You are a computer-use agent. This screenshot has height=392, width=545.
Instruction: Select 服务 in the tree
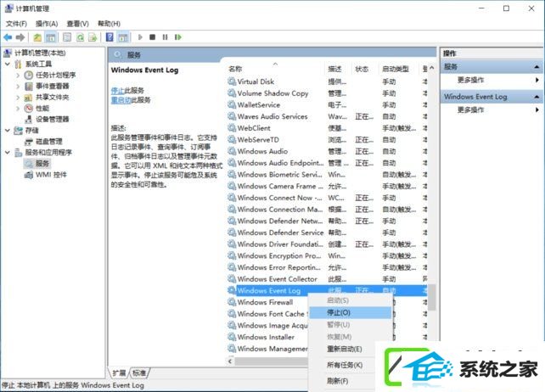click(42, 163)
